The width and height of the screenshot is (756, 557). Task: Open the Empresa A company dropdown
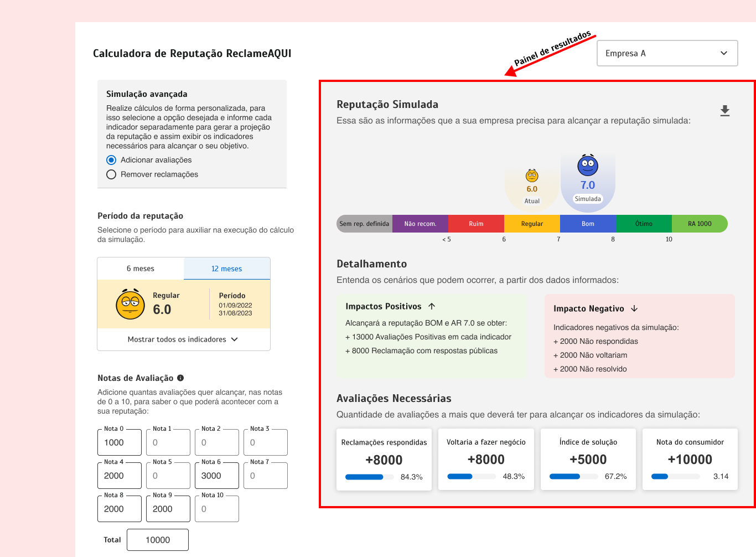667,53
